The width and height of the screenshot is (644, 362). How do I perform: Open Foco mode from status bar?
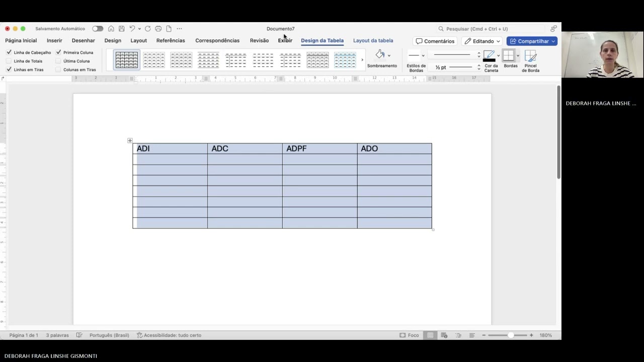409,335
